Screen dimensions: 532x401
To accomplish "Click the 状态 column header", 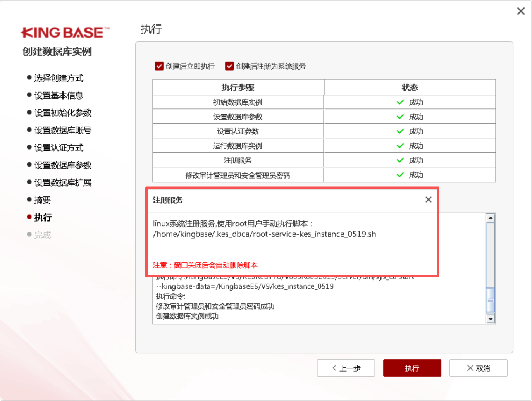I will (410, 88).
